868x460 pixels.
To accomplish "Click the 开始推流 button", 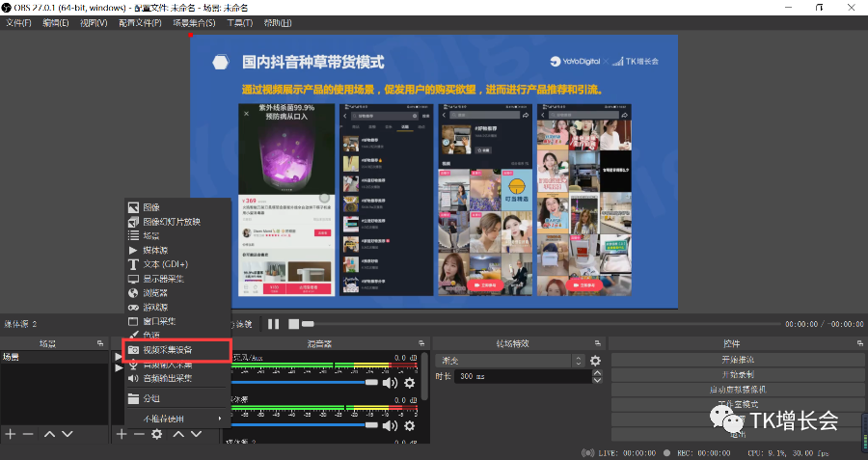I will pos(738,360).
